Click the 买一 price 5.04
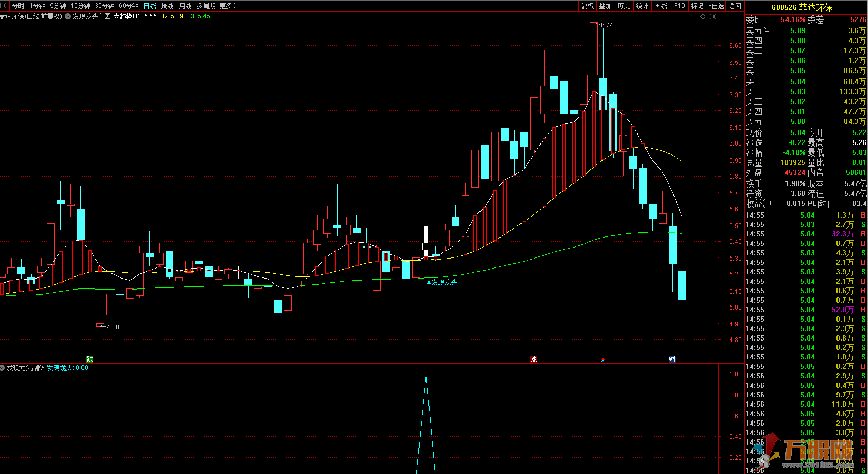This screenshot has width=868, height=474. point(798,81)
